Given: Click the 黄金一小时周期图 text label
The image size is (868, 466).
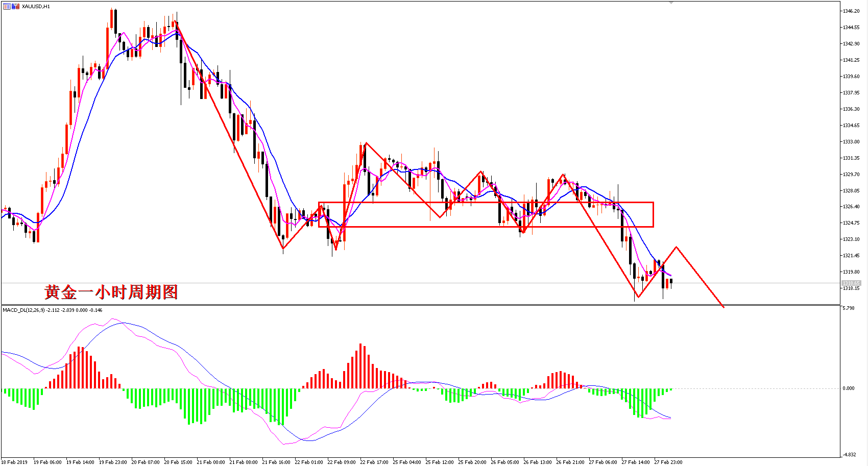Looking at the screenshot, I should (111, 292).
